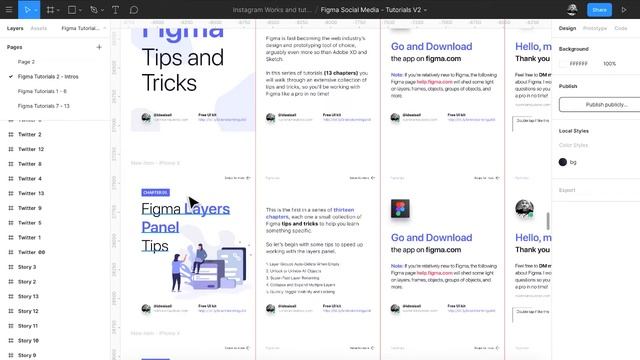Switch to Layers tab

[x=15, y=28]
